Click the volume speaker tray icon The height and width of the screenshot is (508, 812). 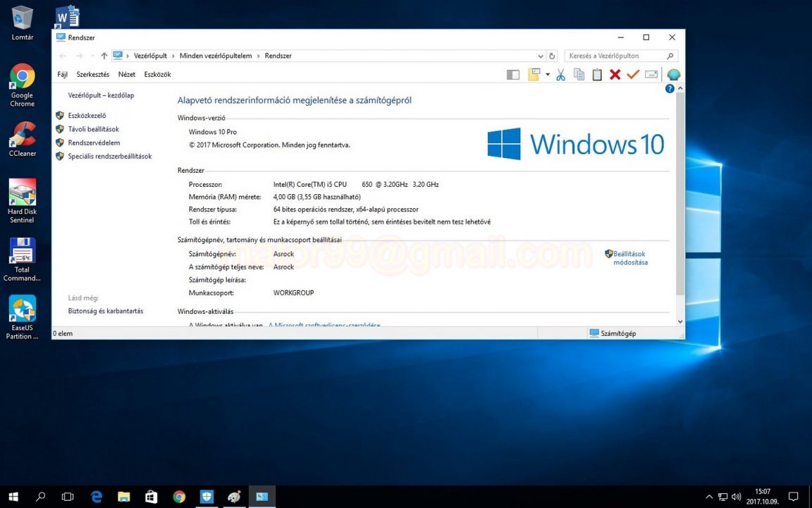coord(736,497)
